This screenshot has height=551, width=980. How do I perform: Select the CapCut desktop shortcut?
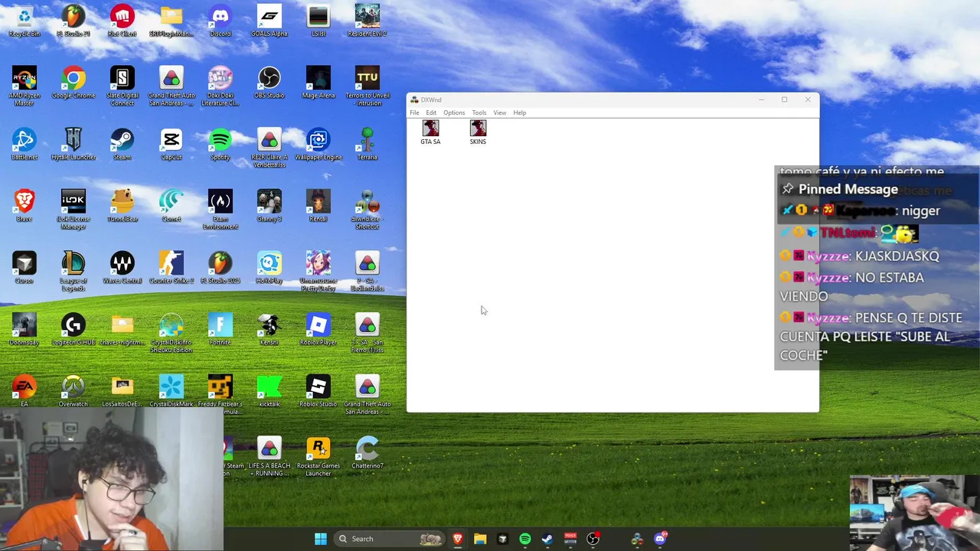171,144
